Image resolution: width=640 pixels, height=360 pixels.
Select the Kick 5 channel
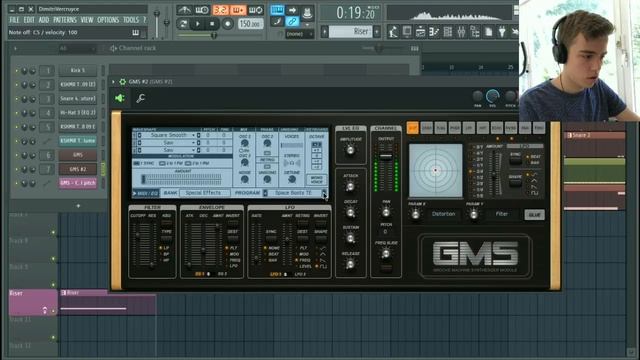pos(78,70)
